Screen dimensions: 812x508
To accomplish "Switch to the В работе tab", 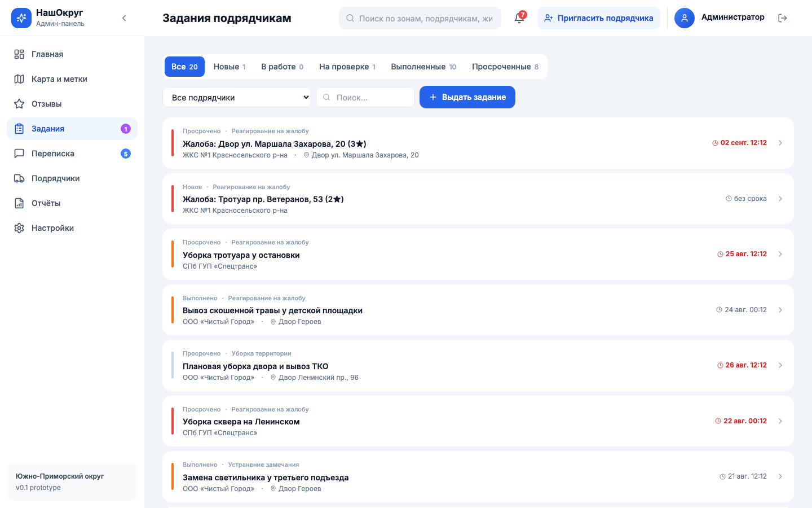I will (x=282, y=67).
